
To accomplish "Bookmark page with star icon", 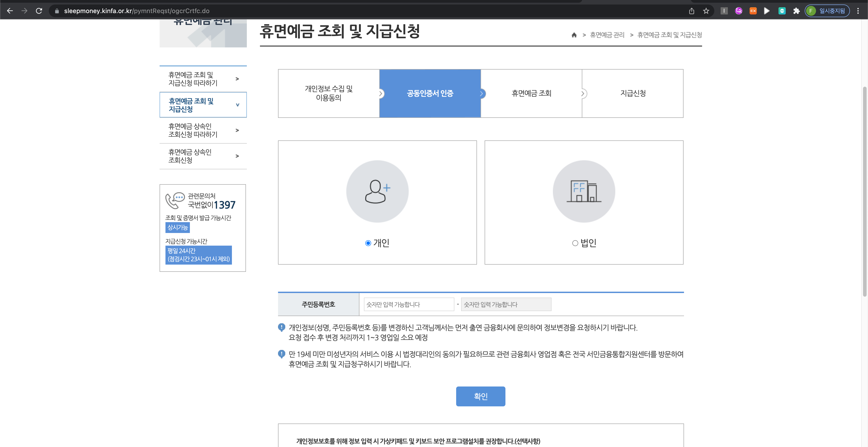I will pyautogui.click(x=706, y=11).
